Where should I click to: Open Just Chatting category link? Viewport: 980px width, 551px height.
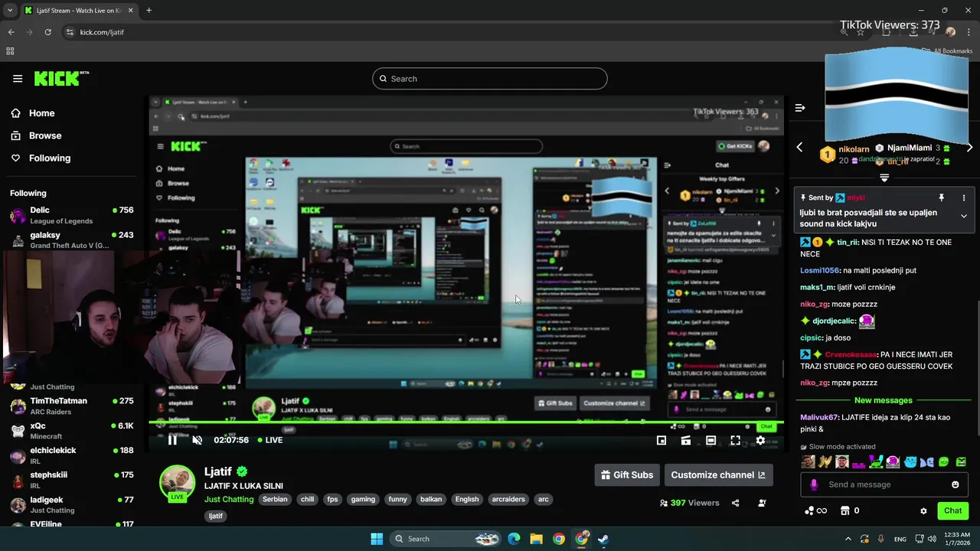229,499
